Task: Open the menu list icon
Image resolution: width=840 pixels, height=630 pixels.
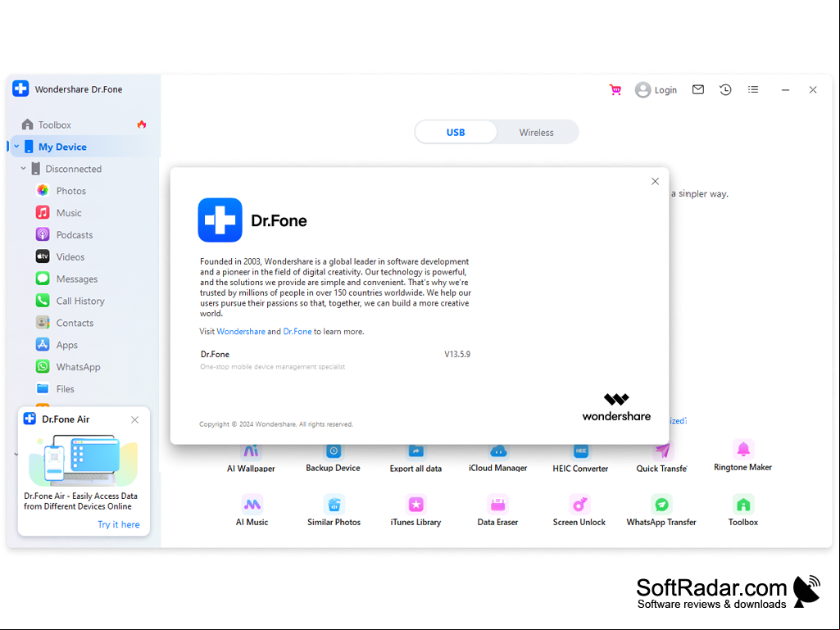Action: pyautogui.click(x=753, y=89)
